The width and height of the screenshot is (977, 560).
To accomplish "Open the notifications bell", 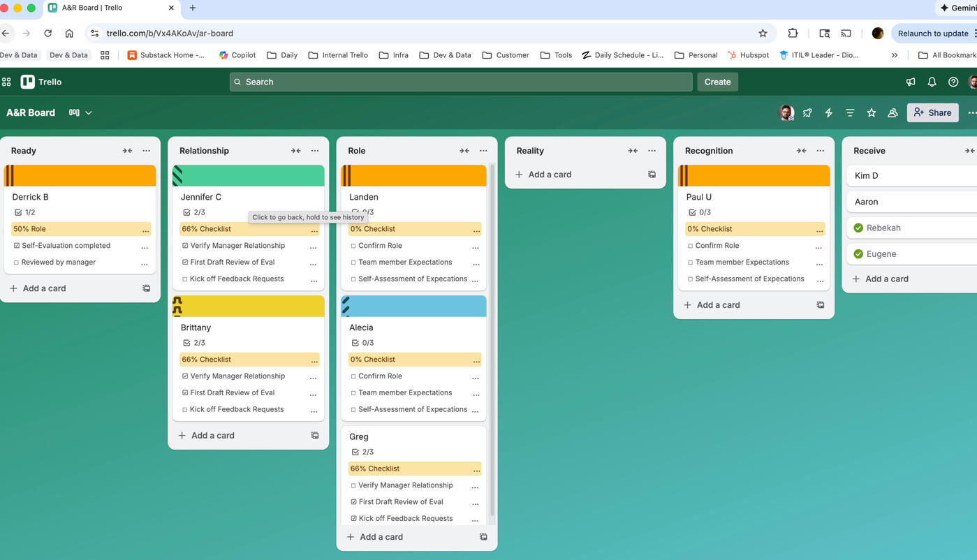I will pyautogui.click(x=932, y=82).
